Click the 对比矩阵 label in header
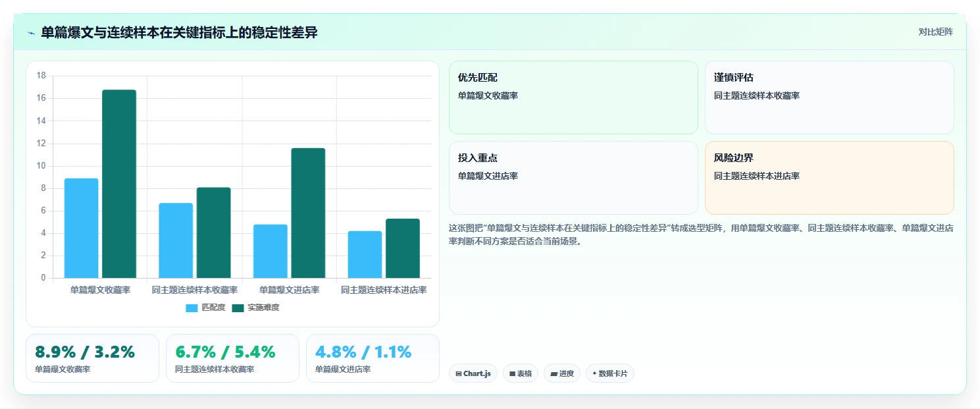 pyautogui.click(x=935, y=32)
